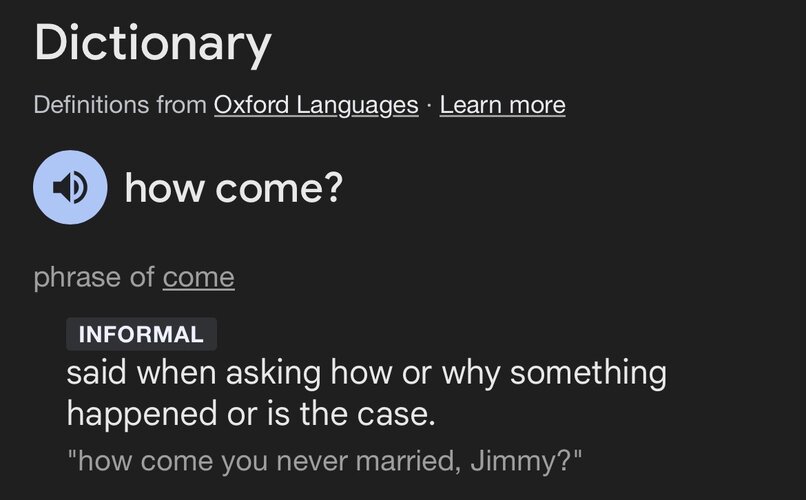This screenshot has width=806, height=500.
Task: Open the Oxford Languages link
Action: [316, 105]
